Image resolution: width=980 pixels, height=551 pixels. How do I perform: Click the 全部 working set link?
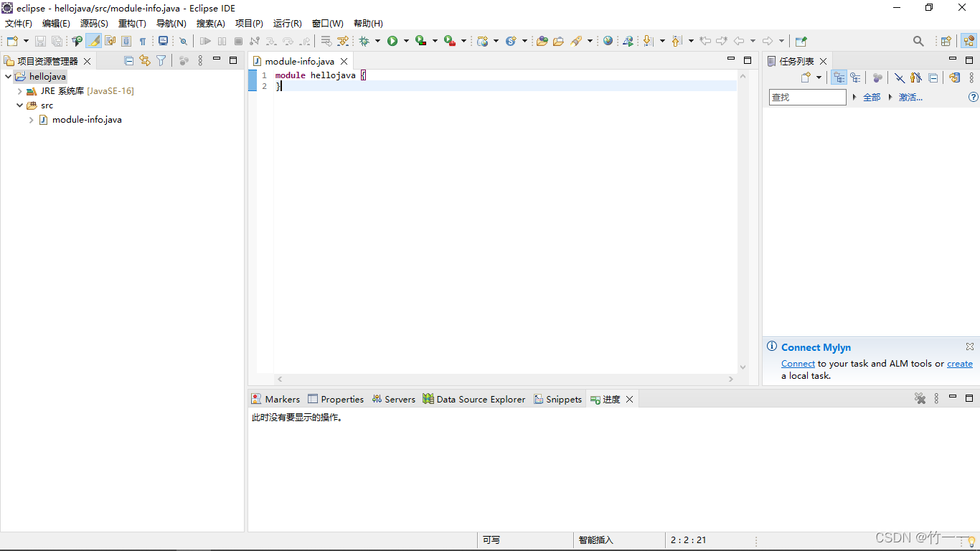872,97
